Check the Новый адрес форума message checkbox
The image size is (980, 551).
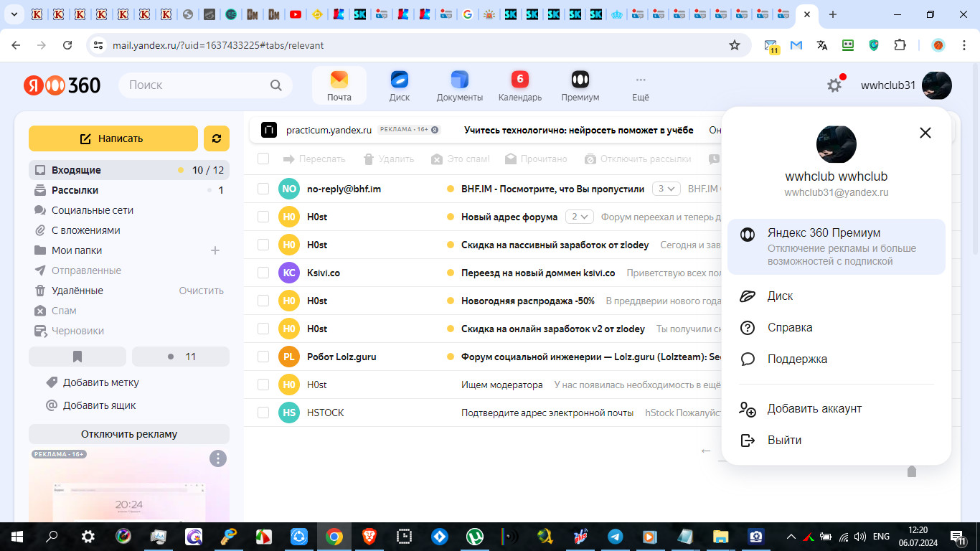263,217
